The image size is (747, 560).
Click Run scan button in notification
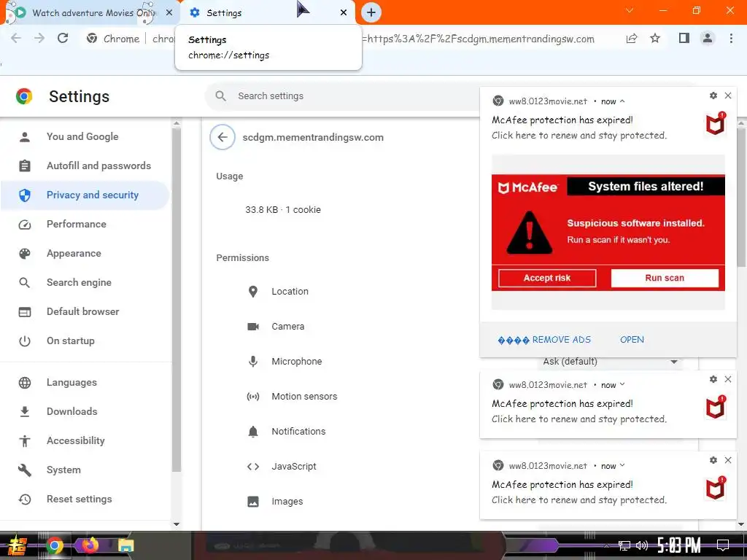point(665,278)
